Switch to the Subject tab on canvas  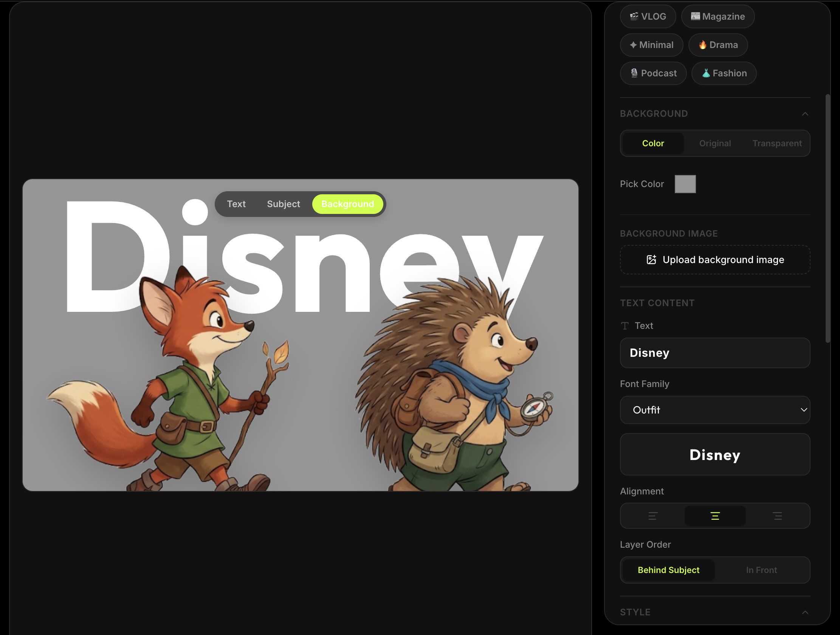pyautogui.click(x=283, y=204)
